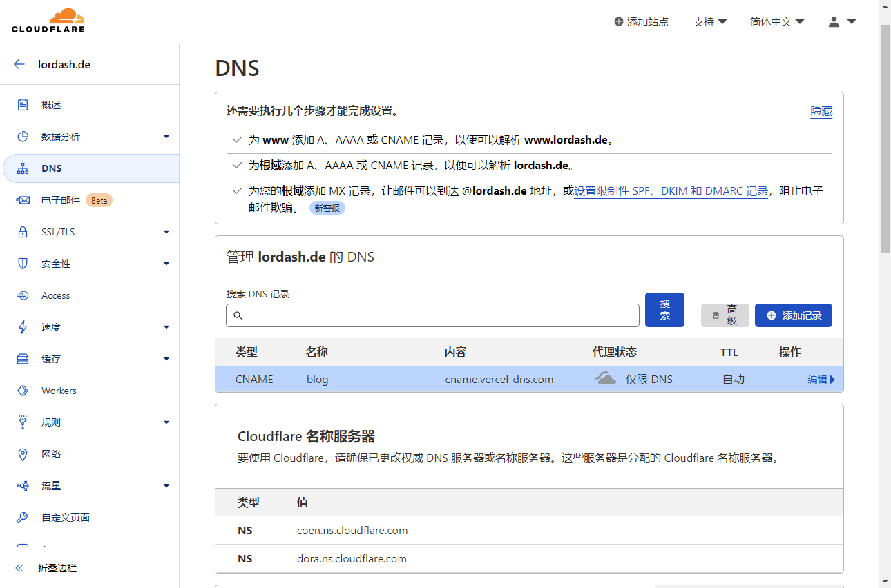Click the 数据分析 pie chart icon

click(x=23, y=137)
